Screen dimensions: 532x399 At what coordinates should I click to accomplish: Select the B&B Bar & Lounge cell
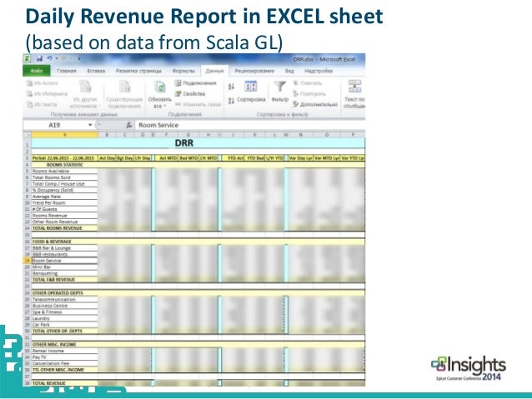coord(64,248)
